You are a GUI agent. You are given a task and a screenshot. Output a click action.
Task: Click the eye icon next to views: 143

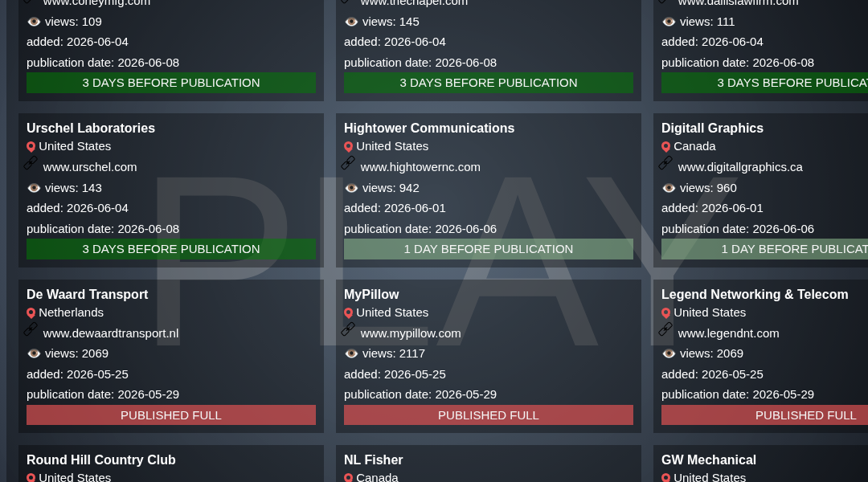[34, 188]
